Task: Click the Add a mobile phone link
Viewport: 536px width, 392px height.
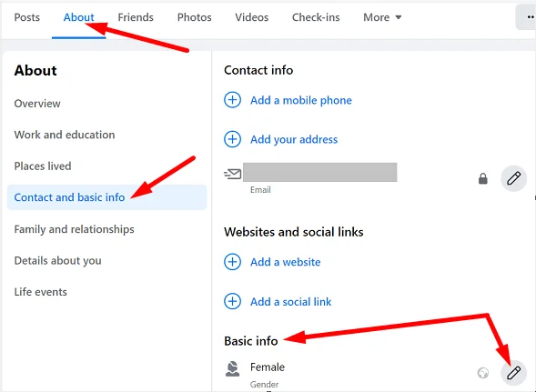Action: (301, 100)
